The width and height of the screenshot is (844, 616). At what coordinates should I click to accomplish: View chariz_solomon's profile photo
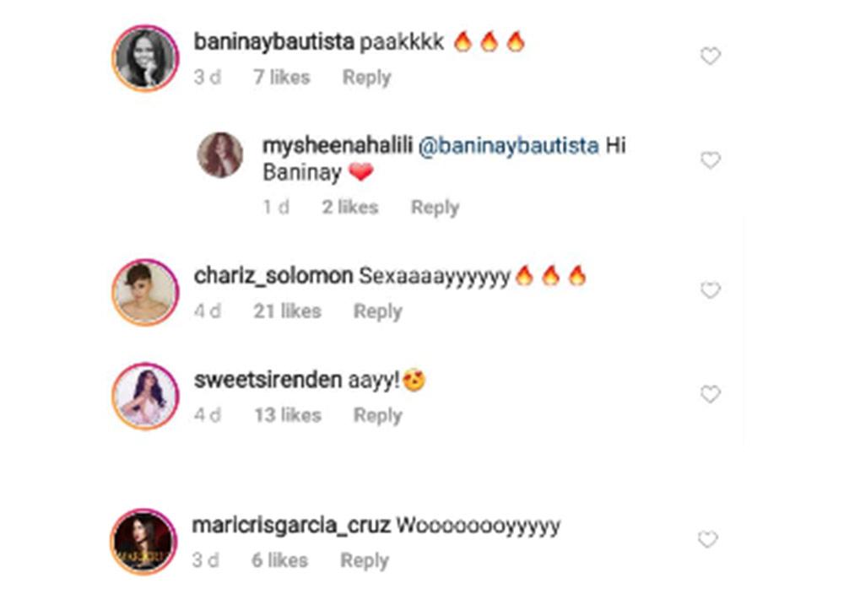coord(145,291)
